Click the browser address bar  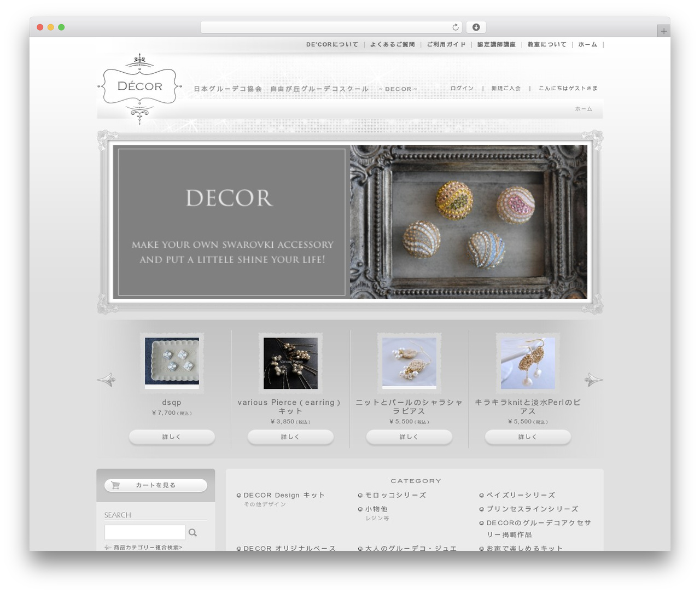click(331, 27)
